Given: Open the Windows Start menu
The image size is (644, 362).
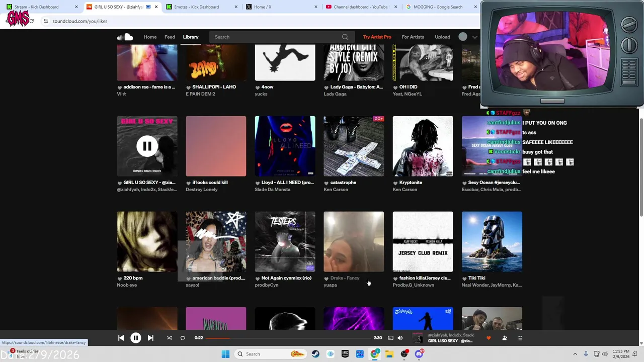Looking at the screenshot, I should 225,354.
